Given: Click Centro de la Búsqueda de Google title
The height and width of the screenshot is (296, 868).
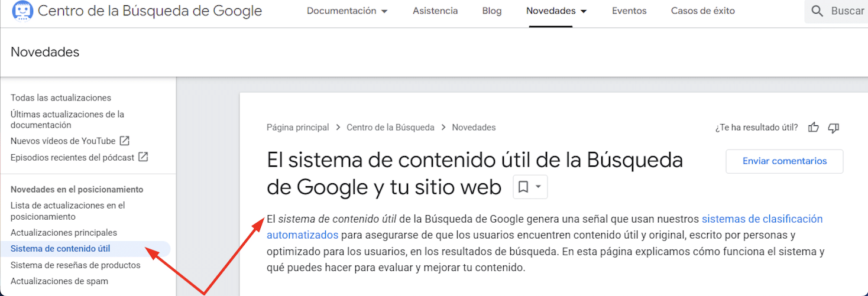Looking at the screenshot, I should pos(150,11).
